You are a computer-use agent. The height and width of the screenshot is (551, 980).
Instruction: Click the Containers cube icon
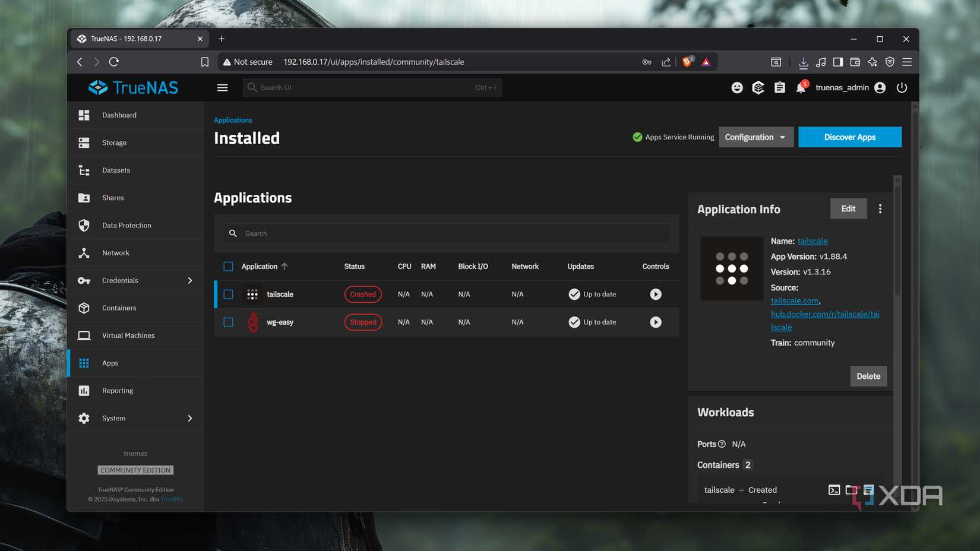point(84,308)
